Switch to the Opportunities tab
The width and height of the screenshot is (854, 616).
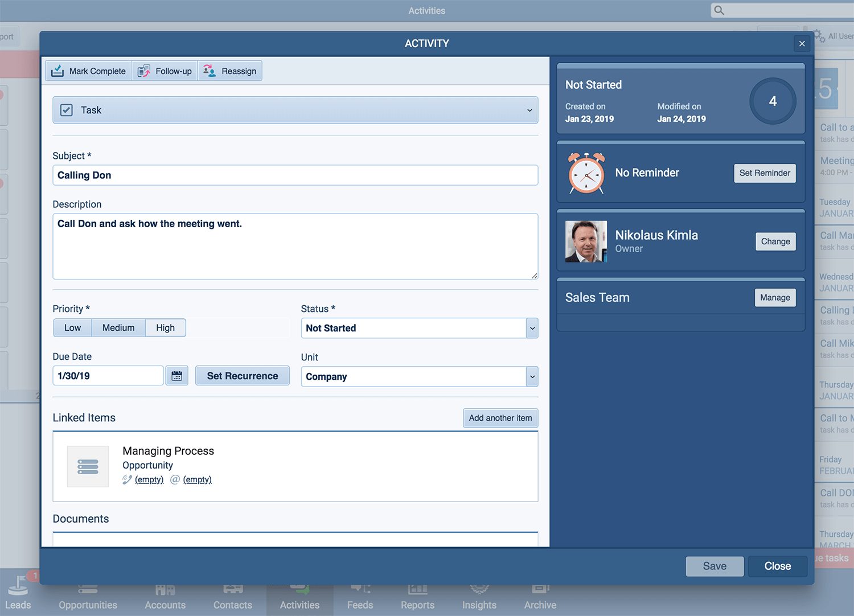click(x=88, y=598)
